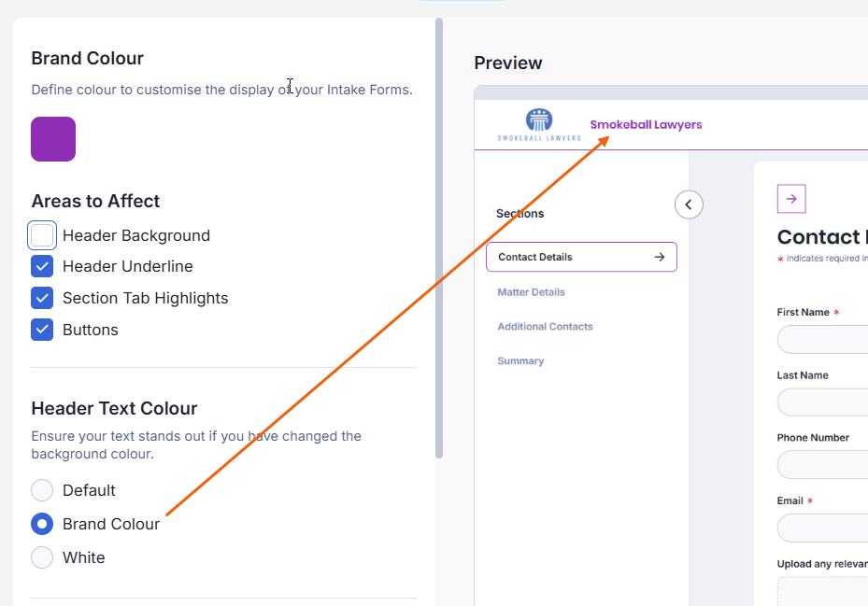Open the Matter Details section
This screenshot has height=606, width=868.
[531, 292]
